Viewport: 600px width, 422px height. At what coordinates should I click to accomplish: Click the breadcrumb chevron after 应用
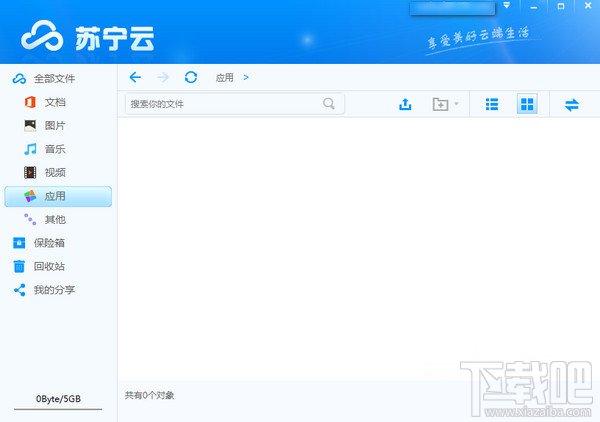coord(246,78)
